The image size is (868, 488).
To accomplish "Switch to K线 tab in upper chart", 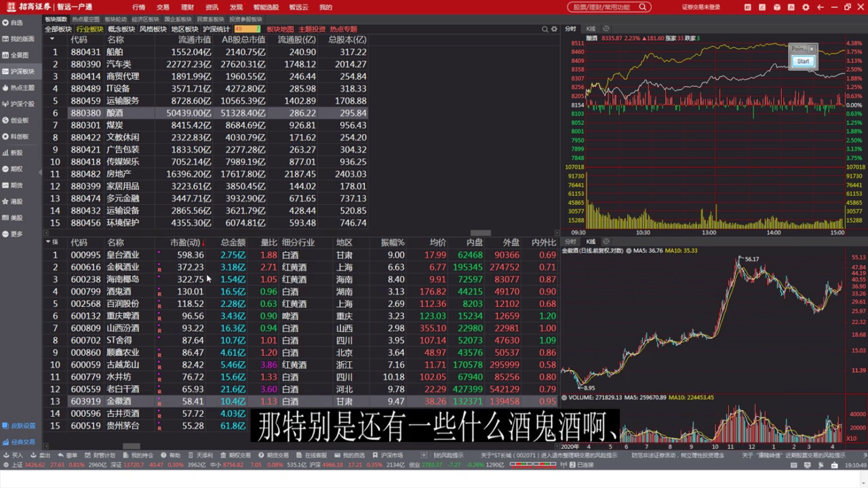I will click(x=591, y=29).
